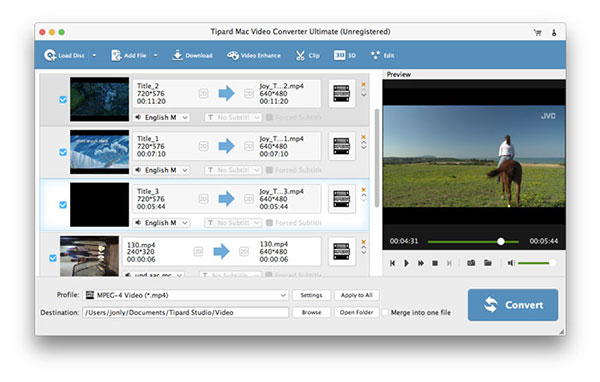Select the 130.mp4 thumbnail
The width and height of the screenshot is (600, 382).
89,256
